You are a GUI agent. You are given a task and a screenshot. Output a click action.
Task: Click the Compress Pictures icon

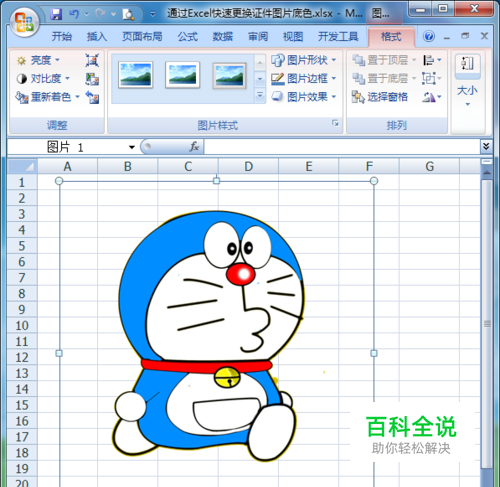[92, 60]
